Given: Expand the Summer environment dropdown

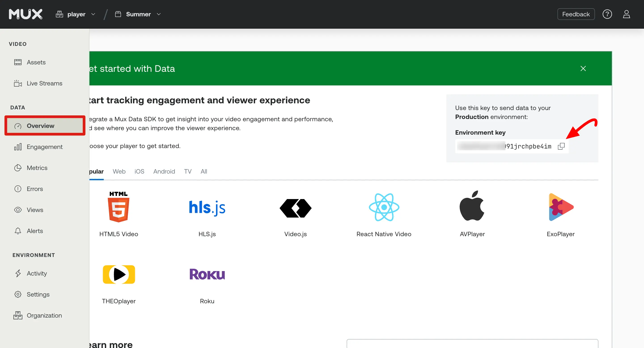Looking at the screenshot, I should pos(138,14).
